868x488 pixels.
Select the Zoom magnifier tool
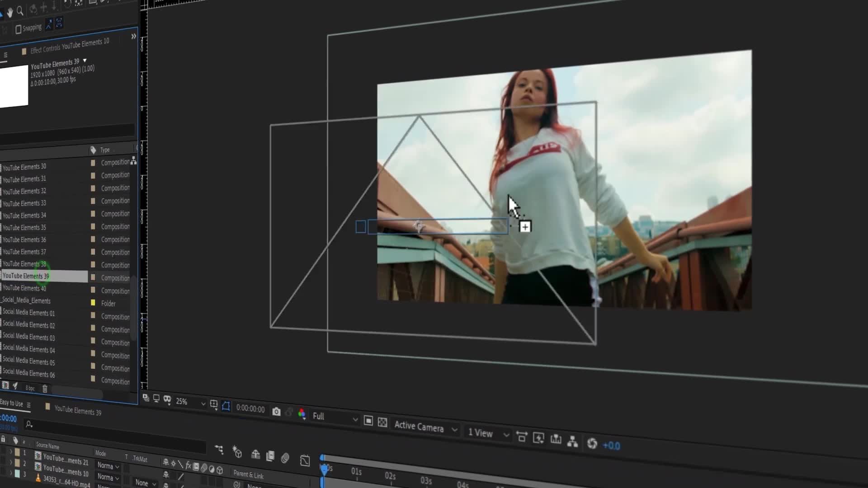(x=20, y=11)
